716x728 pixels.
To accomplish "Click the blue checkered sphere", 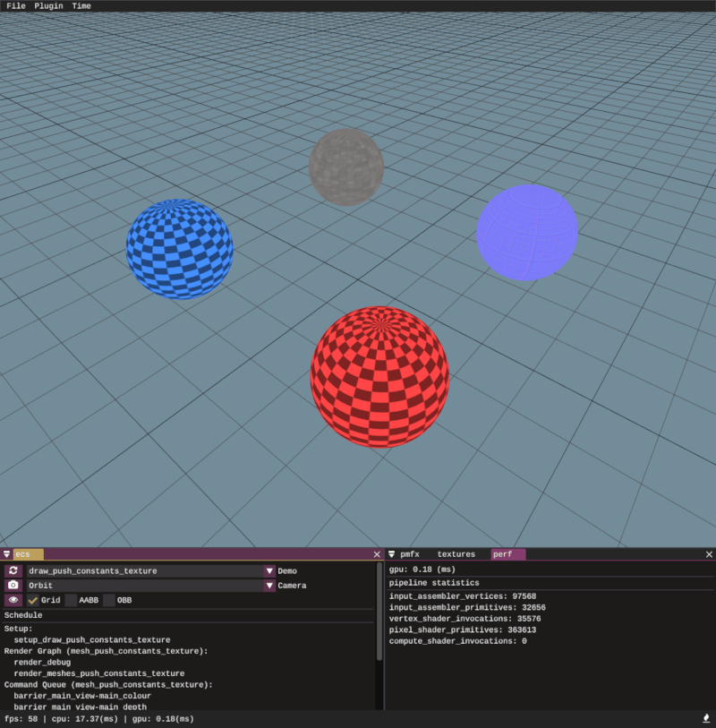I will [x=180, y=249].
